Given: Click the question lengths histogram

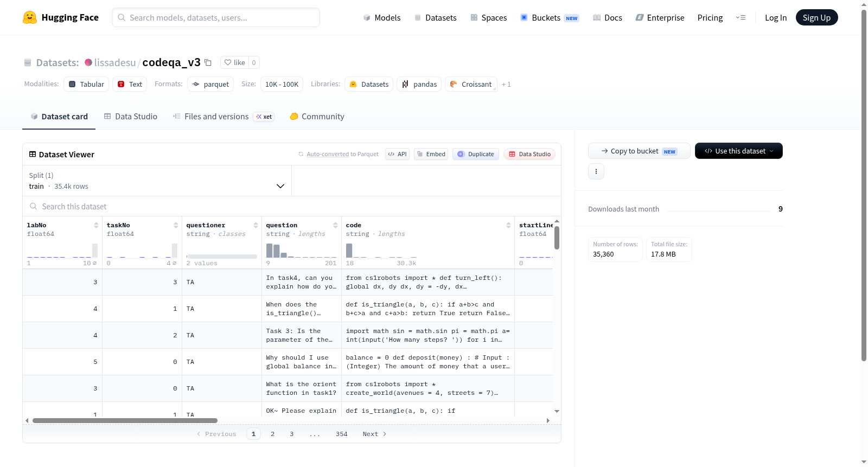Looking at the screenshot, I should pyautogui.click(x=302, y=250).
